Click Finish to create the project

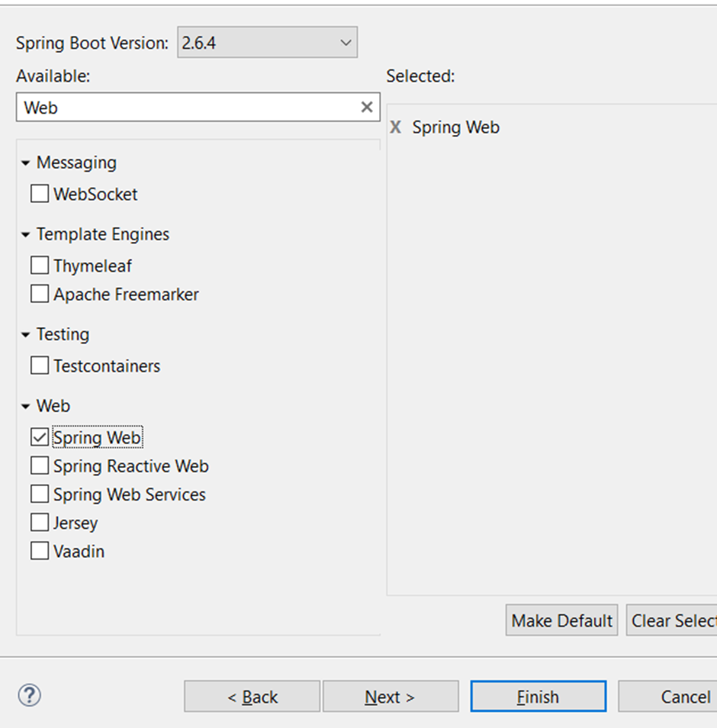click(539, 697)
